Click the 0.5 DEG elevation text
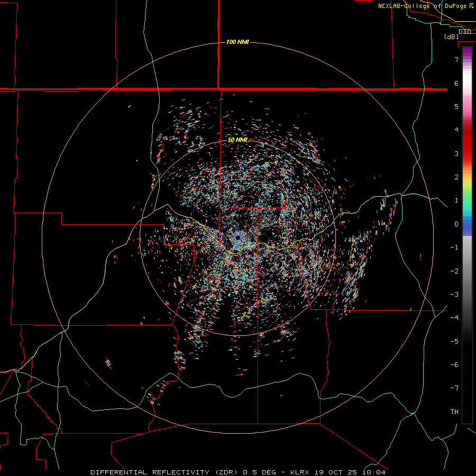Viewport: 476px width, 476px height. 260,472
